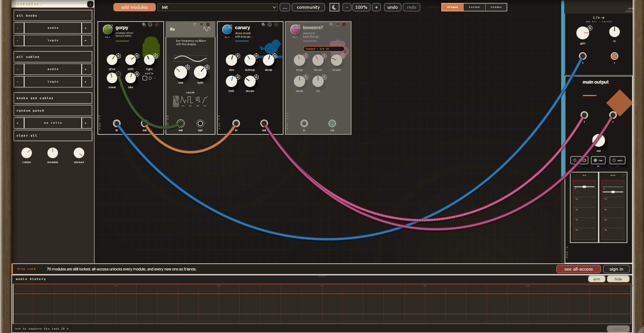
Task: Toggle dark mode with the moon icon
Action: point(334,7)
